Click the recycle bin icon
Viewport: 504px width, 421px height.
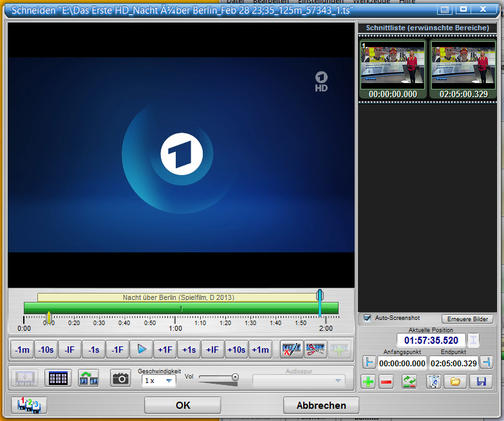pos(433,382)
